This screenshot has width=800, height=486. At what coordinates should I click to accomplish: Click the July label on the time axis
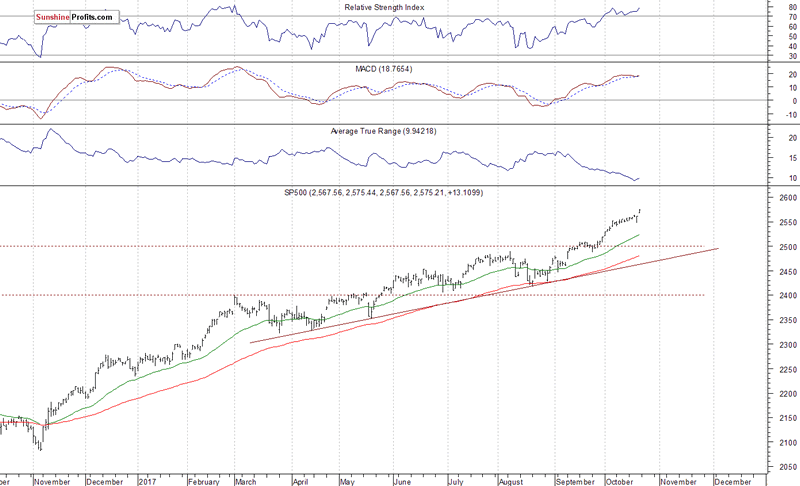point(455,481)
